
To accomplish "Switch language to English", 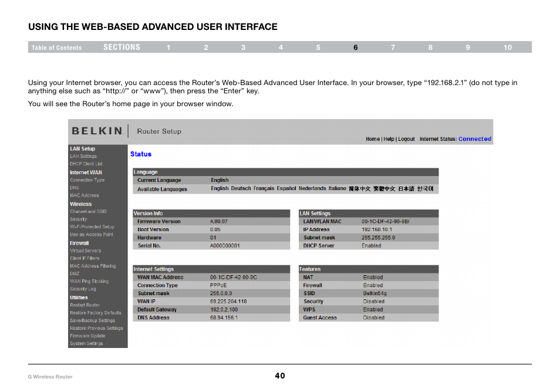I will [x=220, y=188].
